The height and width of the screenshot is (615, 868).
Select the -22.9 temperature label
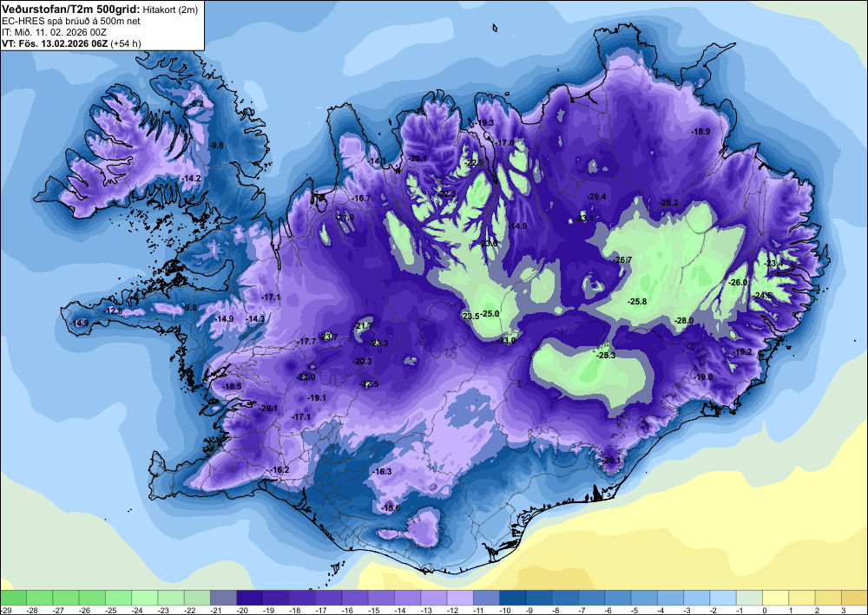pos(475,163)
